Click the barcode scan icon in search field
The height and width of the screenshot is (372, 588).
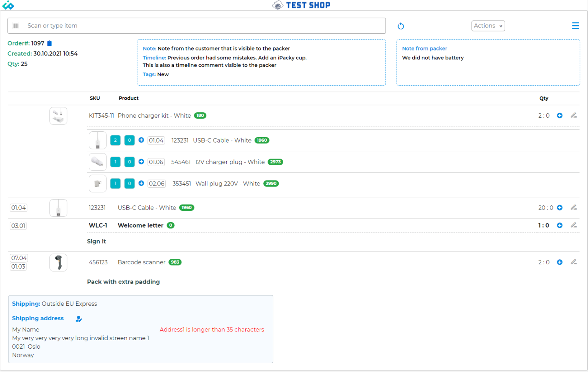click(x=16, y=26)
